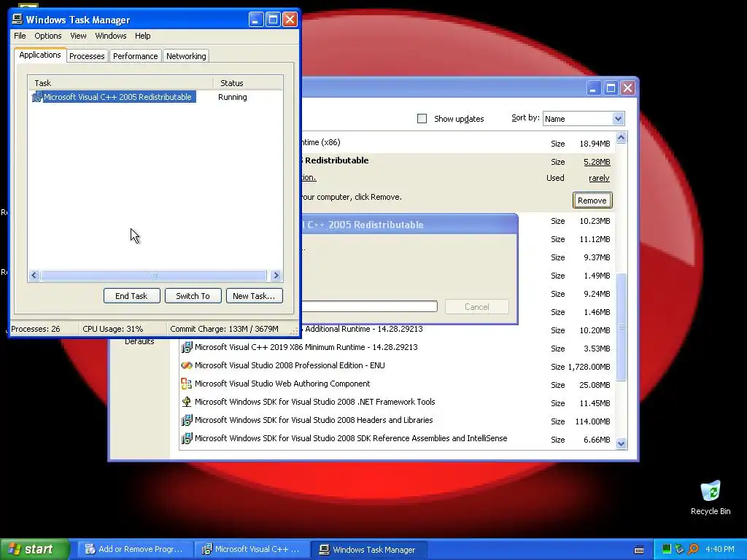The width and height of the screenshot is (747, 560).
Task: Select Windows SDK .NET Framework Tools entry
Action: tap(315, 402)
